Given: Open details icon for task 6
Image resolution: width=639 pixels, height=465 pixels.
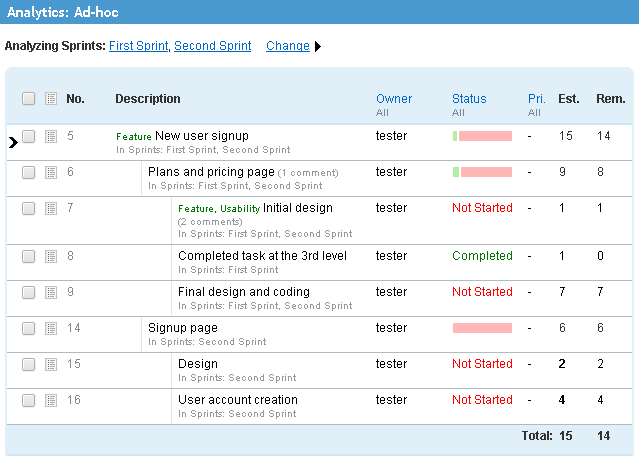Looking at the screenshot, I should point(51,172).
